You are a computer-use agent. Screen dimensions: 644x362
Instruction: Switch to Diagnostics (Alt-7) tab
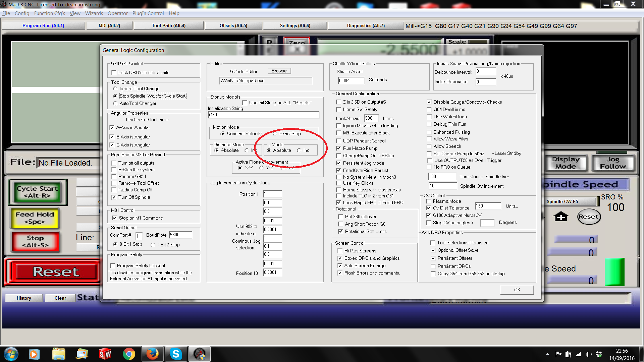(366, 26)
